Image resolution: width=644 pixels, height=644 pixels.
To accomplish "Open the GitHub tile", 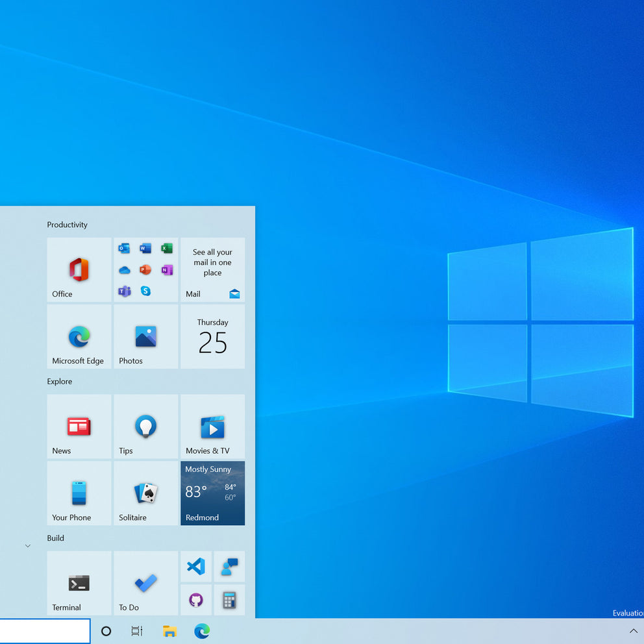I will [195, 600].
